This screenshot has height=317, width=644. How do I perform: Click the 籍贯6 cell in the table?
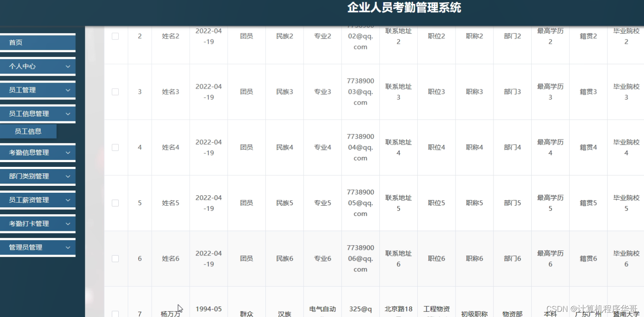588,259
